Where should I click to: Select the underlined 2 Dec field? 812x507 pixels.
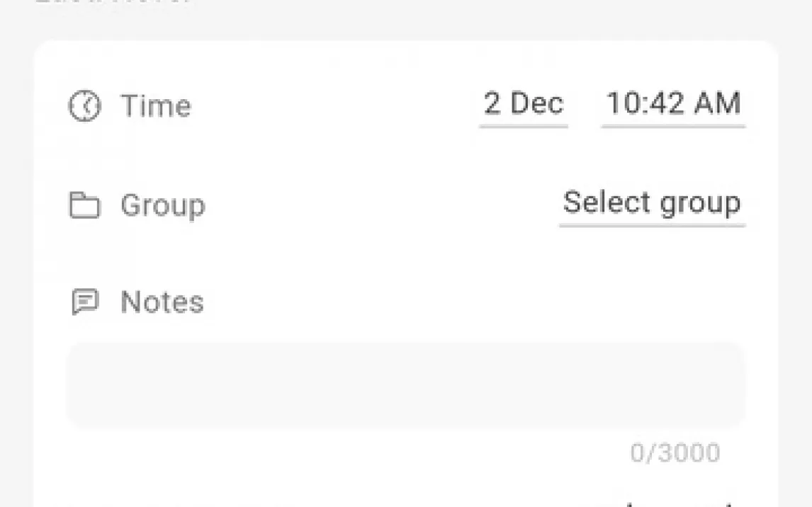pos(524,104)
